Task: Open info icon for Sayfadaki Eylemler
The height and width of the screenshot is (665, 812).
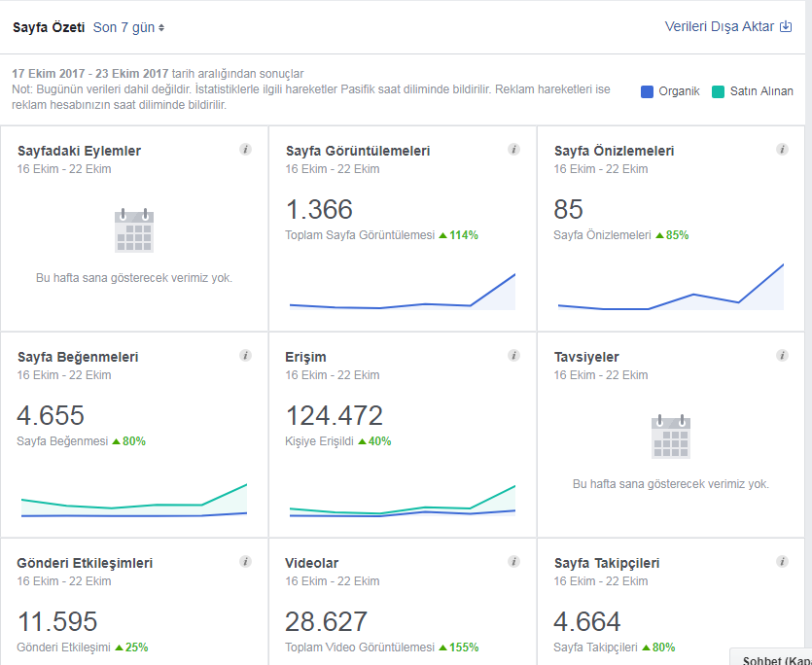Action: pos(245,150)
